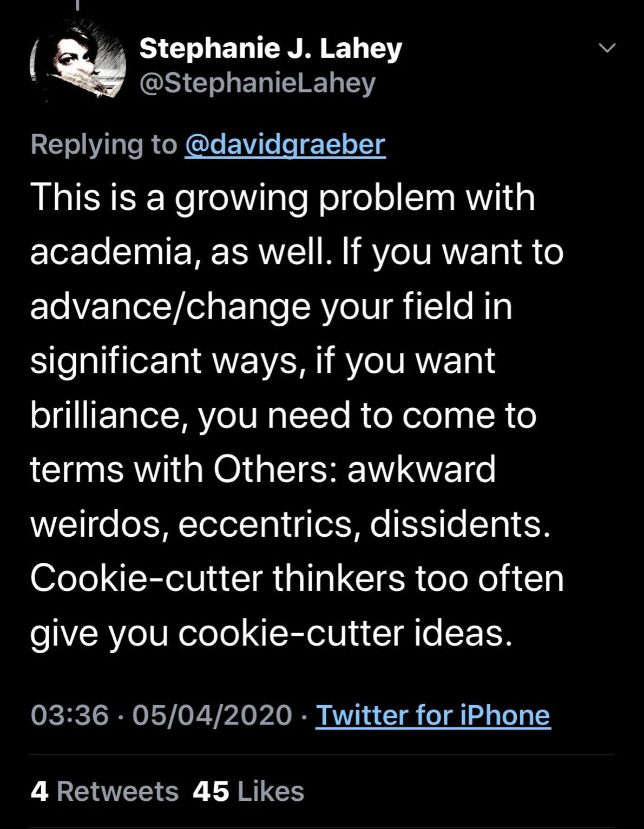This screenshot has height=829, width=644.
Task: View the 45 Likes list
Action: [248, 791]
